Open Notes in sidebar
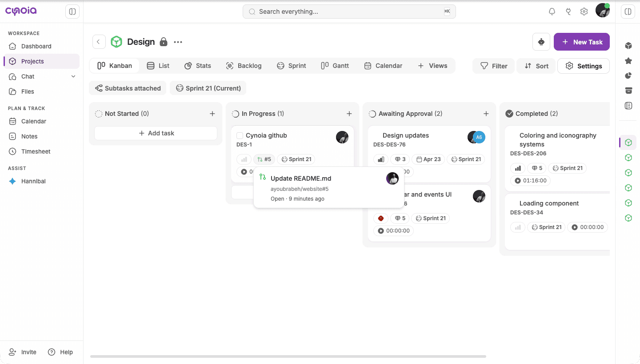This screenshot has width=640, height=364. [x=41, y=136]
